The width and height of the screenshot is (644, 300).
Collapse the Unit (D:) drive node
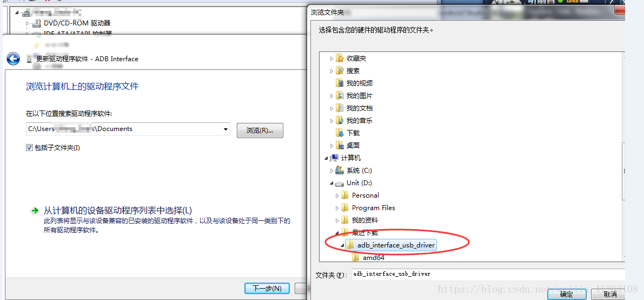click(x=331, y=183)
